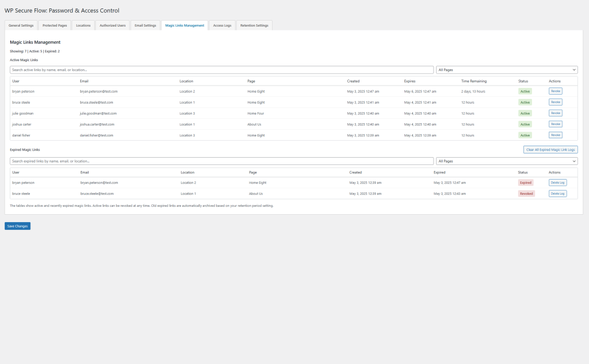Click email joshua.carter@test.com

pyautogui.click(x=97, y=124)
